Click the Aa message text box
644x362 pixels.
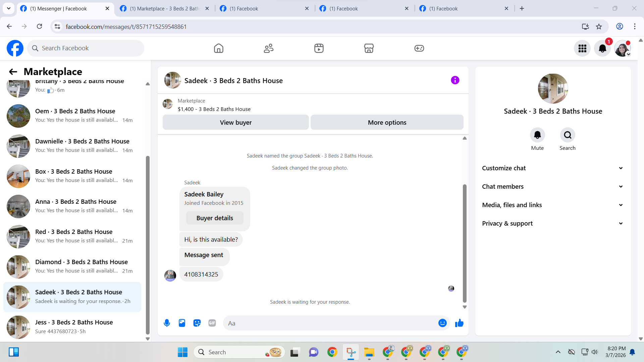(330, 323)
